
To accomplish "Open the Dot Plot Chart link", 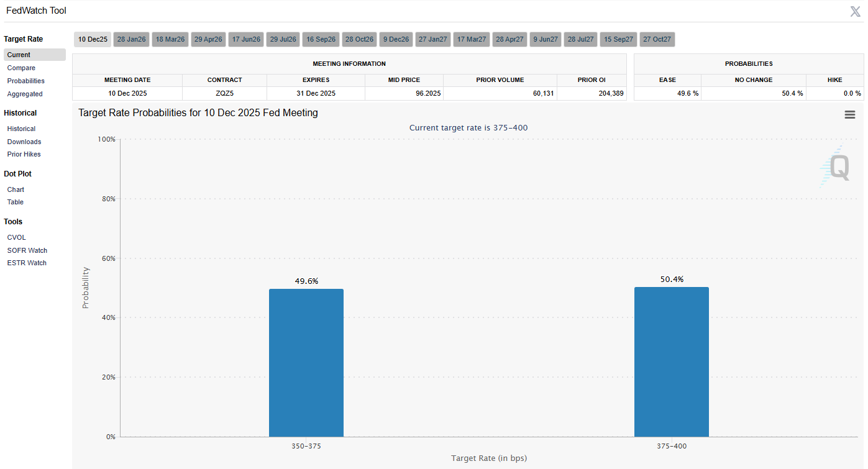I will click(16, 189).
